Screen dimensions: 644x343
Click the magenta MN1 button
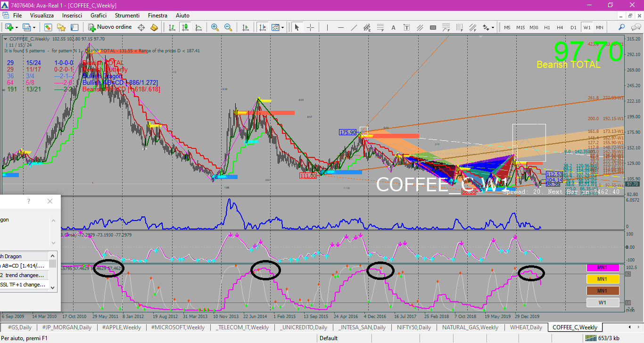click(602, 268)
